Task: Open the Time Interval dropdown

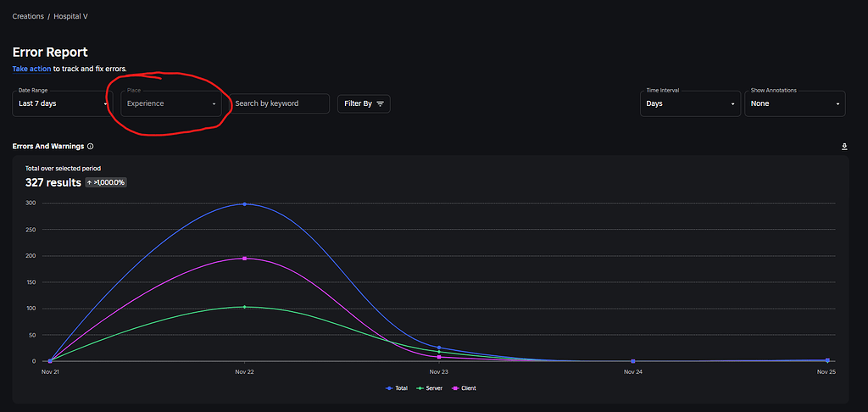Action: 690,103
